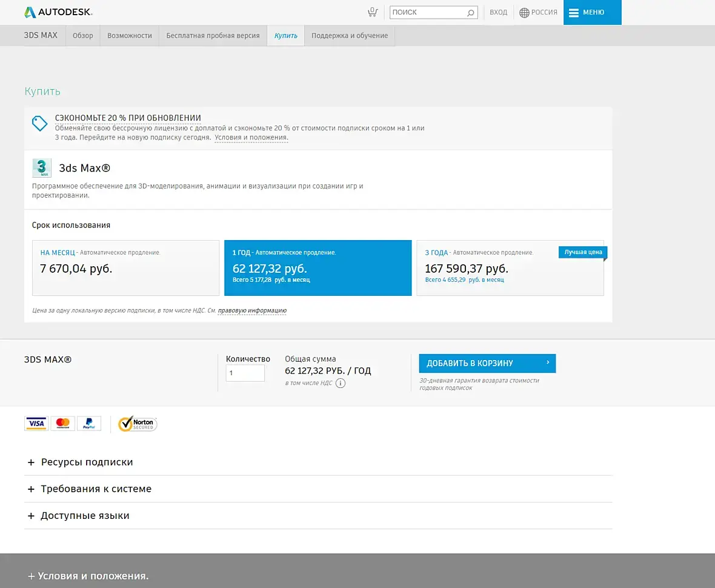
Task: Click Всего 4 655,29 руб. в месяц
Action: coord(465,279)
